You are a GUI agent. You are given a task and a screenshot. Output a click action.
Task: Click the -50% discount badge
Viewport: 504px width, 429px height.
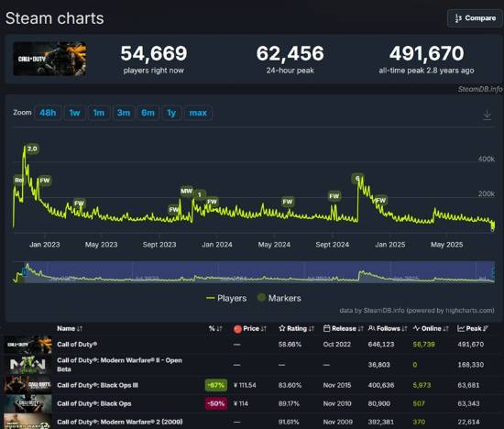tap(216, 403)
